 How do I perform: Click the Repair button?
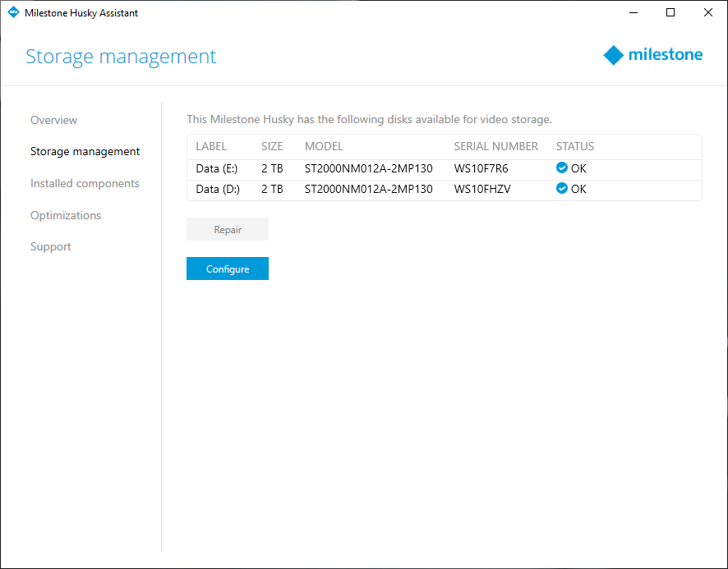tap(228, 229)
